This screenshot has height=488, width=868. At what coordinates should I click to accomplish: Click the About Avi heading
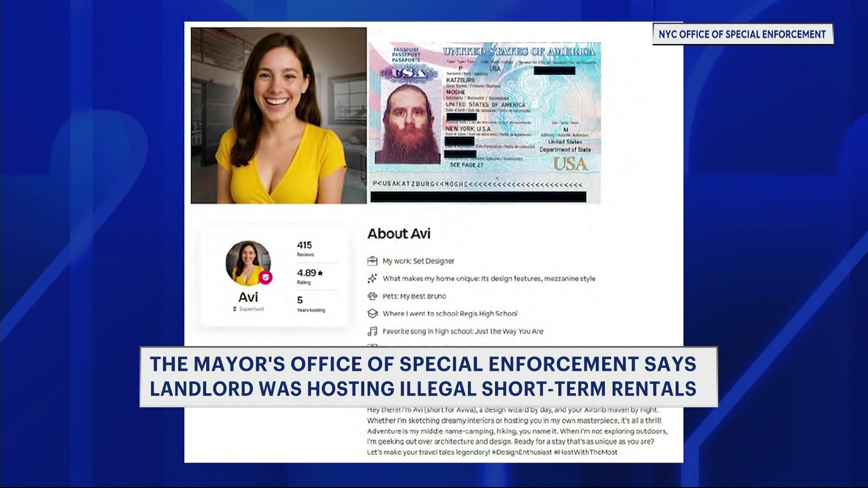(x=399, y=234)
